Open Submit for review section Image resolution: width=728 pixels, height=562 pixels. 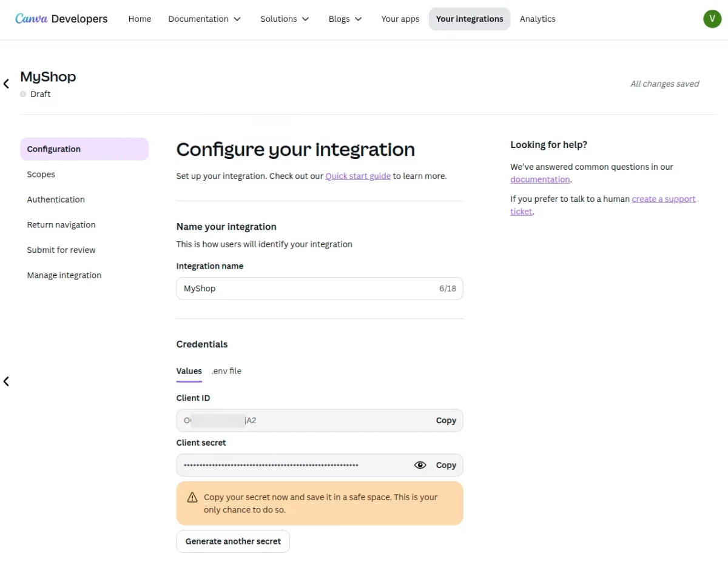click(84, 250)
